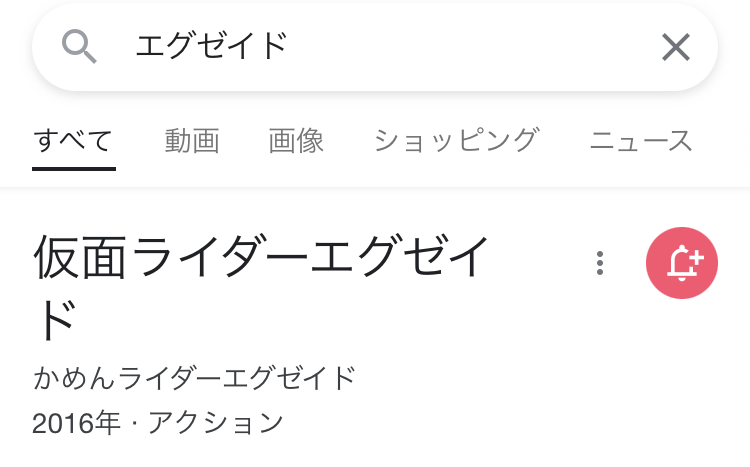The height and width of the screenshot is (467, 750).
Task: Click the かめんライダーエグゼイド reading text
Action: tap(194, 379)
